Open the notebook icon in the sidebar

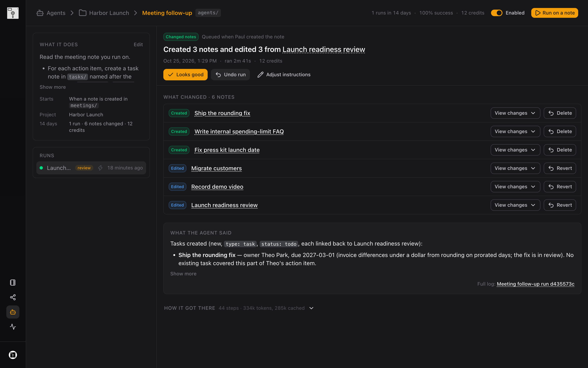(x=13, y=282)
